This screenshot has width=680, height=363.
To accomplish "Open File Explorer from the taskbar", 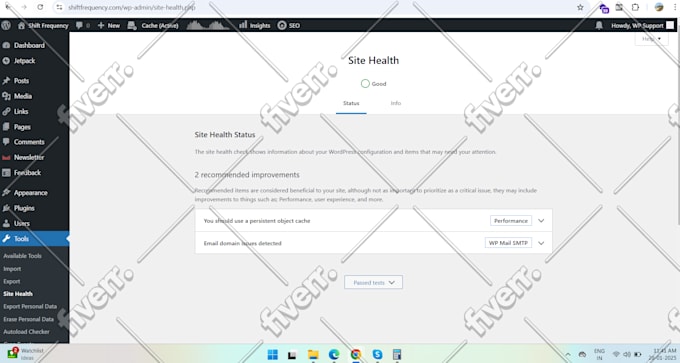I will coord(313,354).
